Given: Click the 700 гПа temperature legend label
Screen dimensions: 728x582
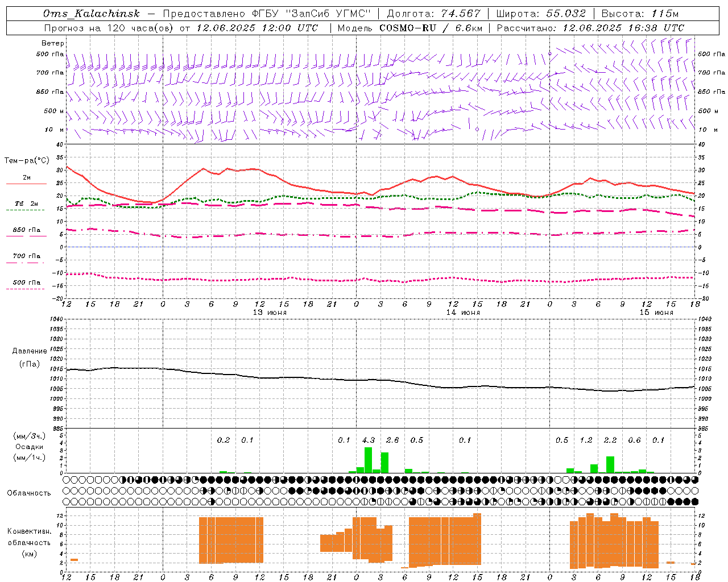Looking at the screenshot, I should click(27, 256).
